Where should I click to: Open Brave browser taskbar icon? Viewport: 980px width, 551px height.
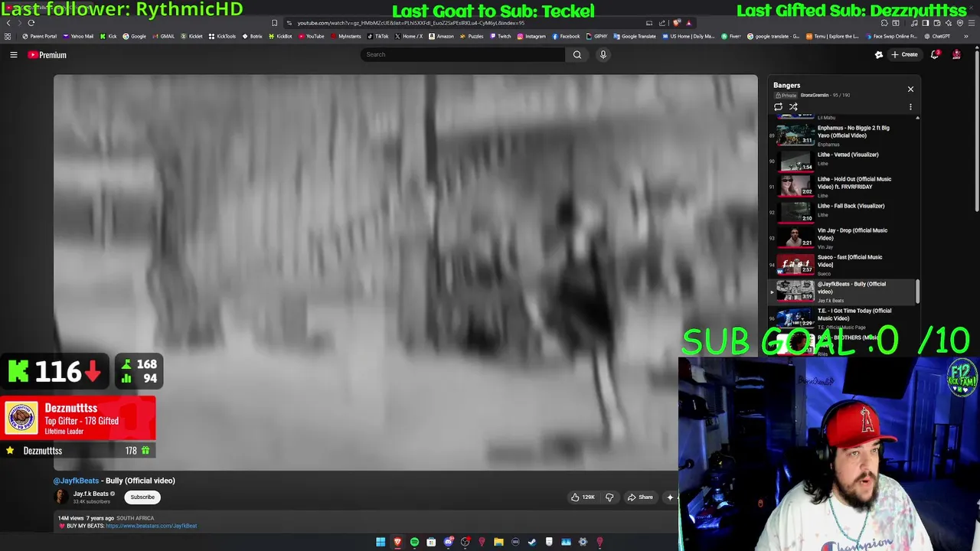(x=397, y=542)
